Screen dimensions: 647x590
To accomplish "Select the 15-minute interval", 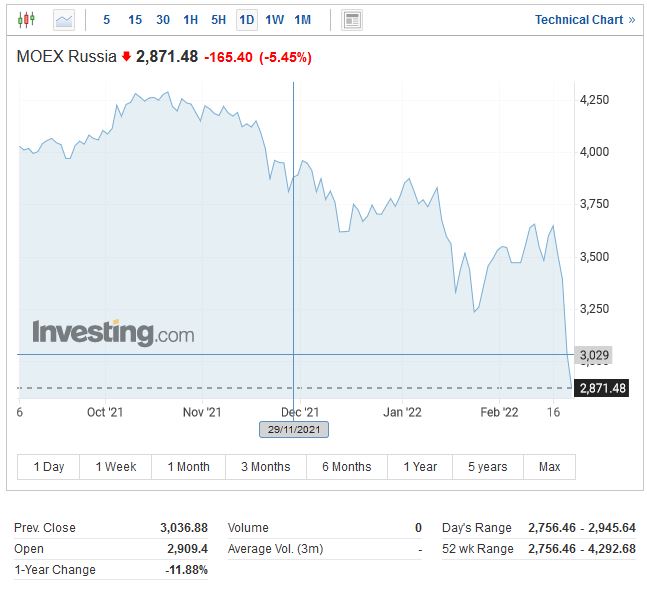I will (x=135, y=19).
